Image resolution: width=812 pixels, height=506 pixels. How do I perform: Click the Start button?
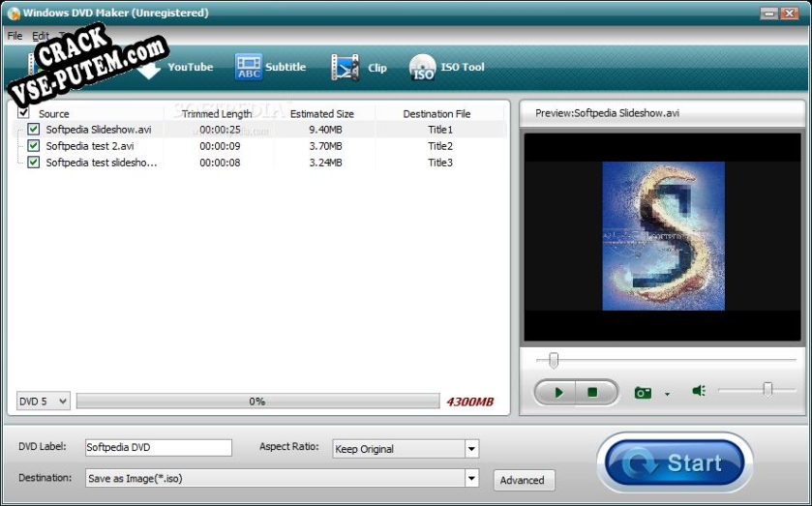(675, 462)
